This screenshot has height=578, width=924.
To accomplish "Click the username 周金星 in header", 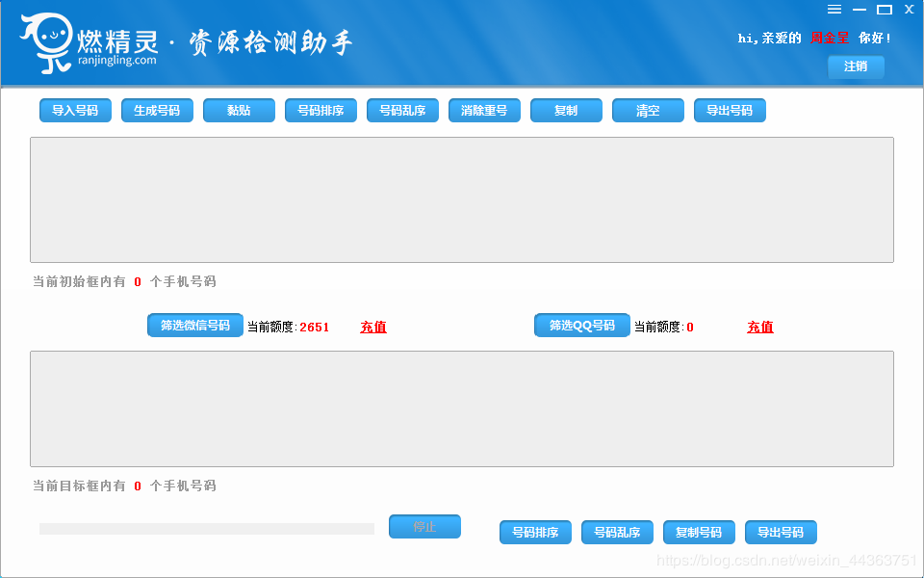I will (x=829, y=38).
